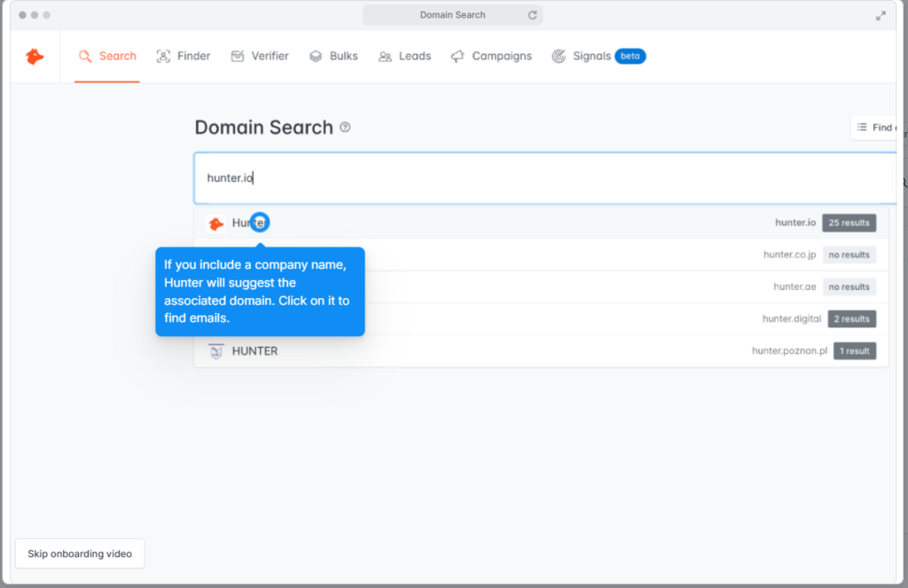
Task: Click the Finder person icon
Action: [x=163, y=56]
